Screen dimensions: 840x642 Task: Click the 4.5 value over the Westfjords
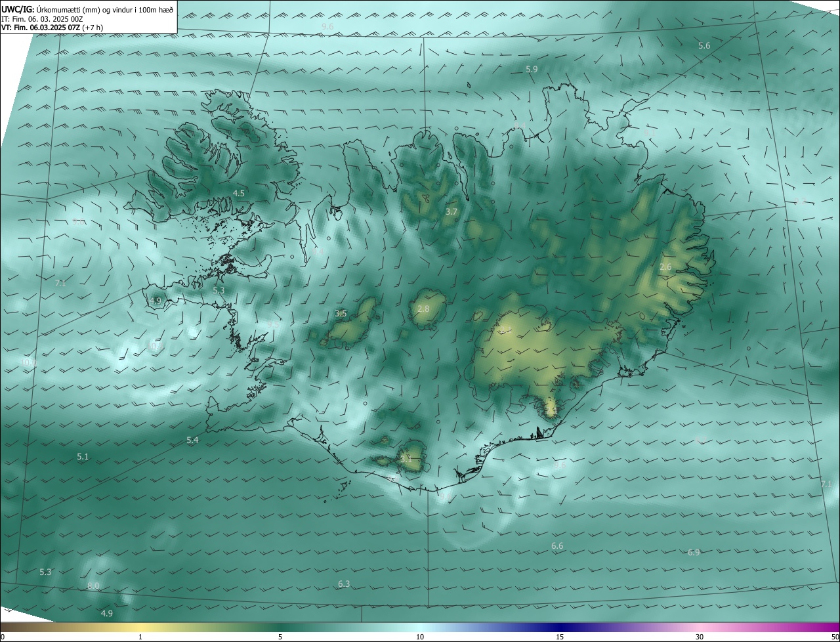[x=239, y=193]
